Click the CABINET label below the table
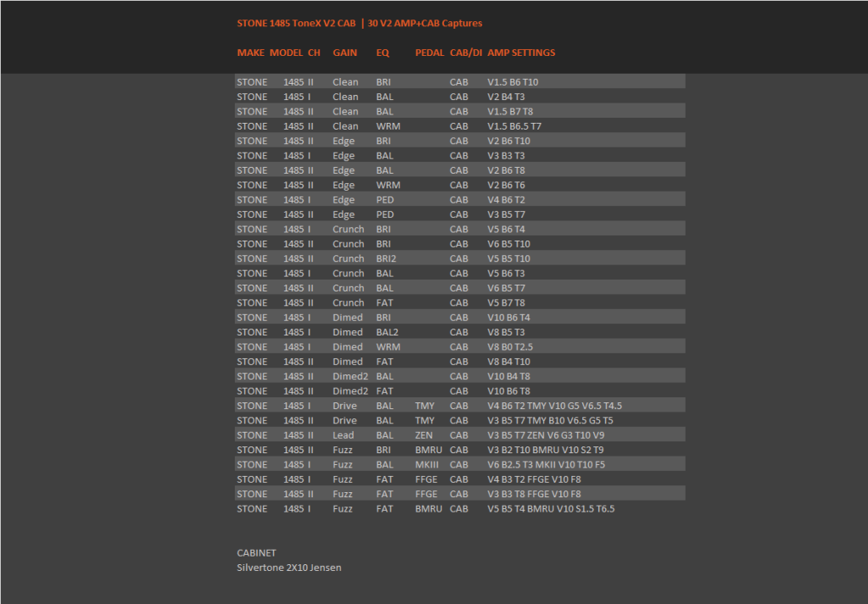The image size is (868, 604). 256,552
